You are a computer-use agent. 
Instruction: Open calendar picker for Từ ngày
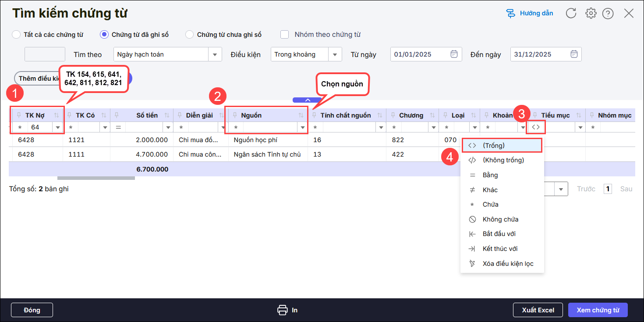454,54
